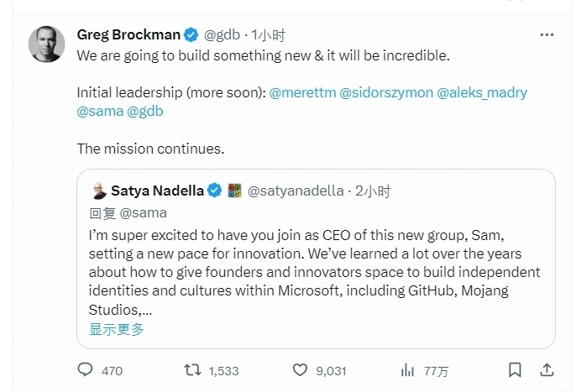Click the @sama mention in tweet
The height and width of the screenshot is (392, 576).
pos(99,111)
